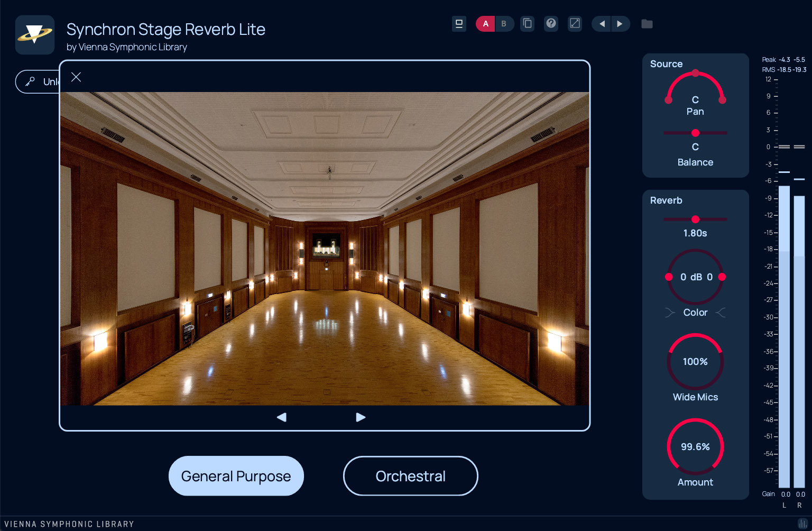Click the 1.80s reverb time value
The height and width of the screenshot is (531, 812).
coord(695,233)
